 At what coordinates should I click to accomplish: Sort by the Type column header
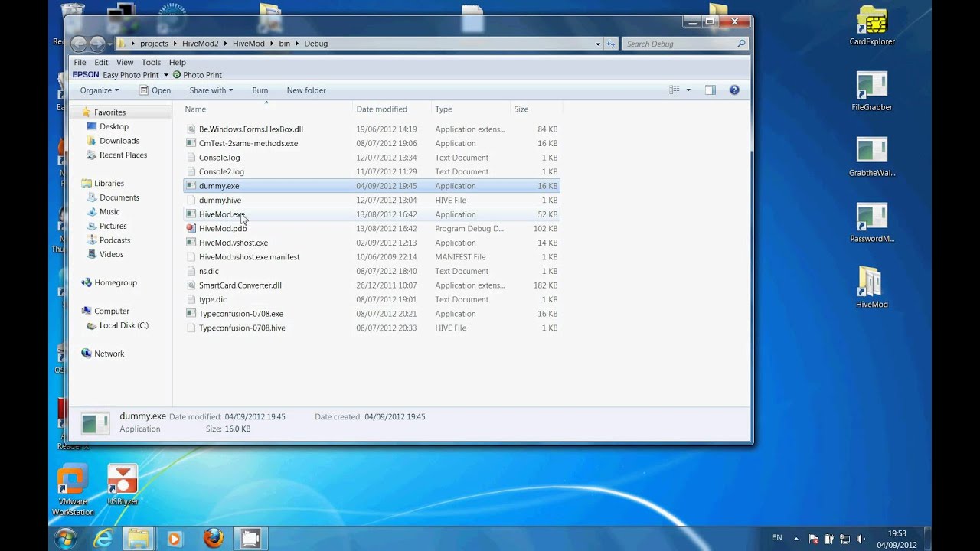click(443, 109)
